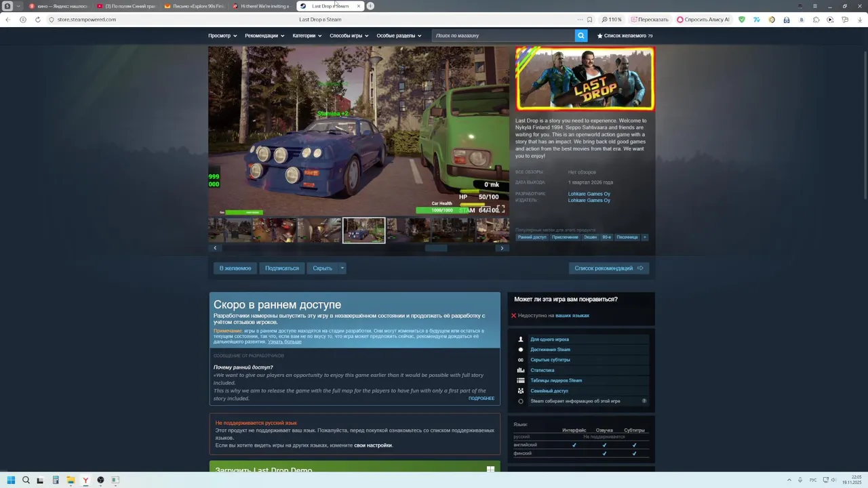This screenshot has height=488, width=868.
Task: Click the Last Drop game header image
Action: 585,79
